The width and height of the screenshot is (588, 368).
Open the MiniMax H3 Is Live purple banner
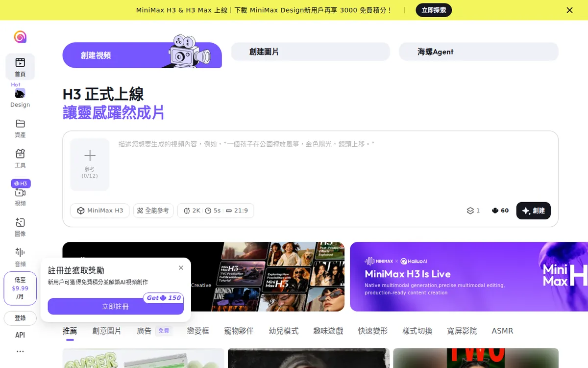pos(469,277)
